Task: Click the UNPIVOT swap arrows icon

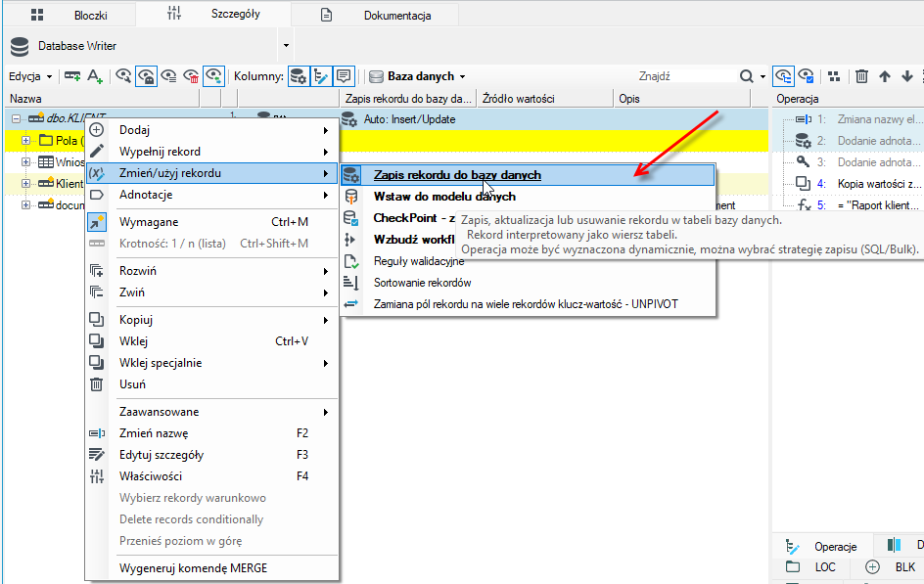Action: 351,304
